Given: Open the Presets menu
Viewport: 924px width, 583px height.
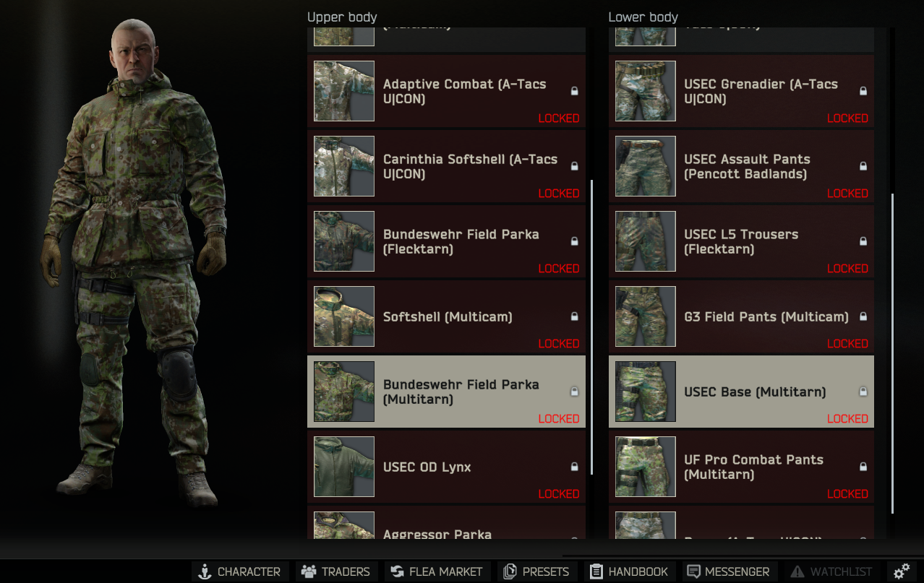Looking at the screenshot, I should coord(536,571).
